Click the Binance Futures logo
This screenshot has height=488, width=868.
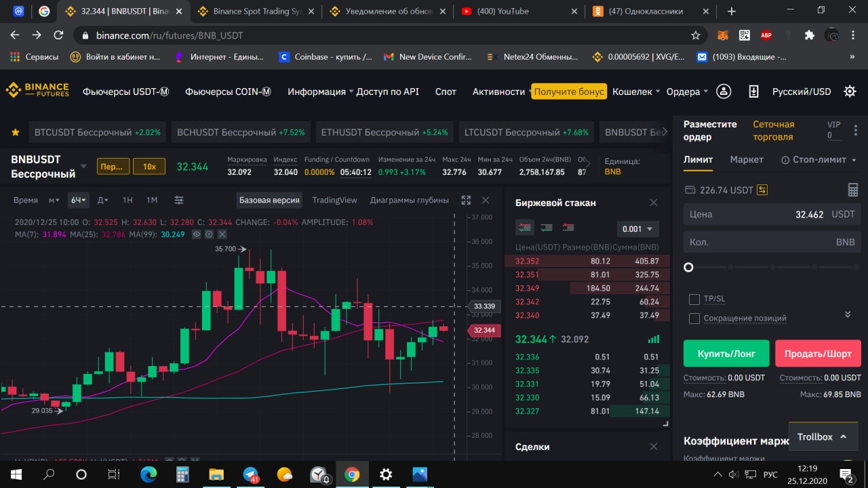(37, 91)
